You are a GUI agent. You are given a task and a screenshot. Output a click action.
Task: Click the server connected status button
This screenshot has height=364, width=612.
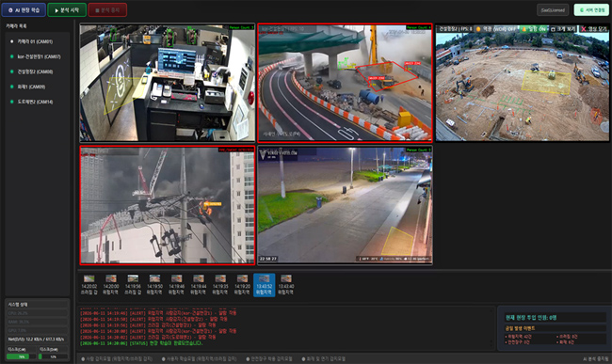click(591, 10)
